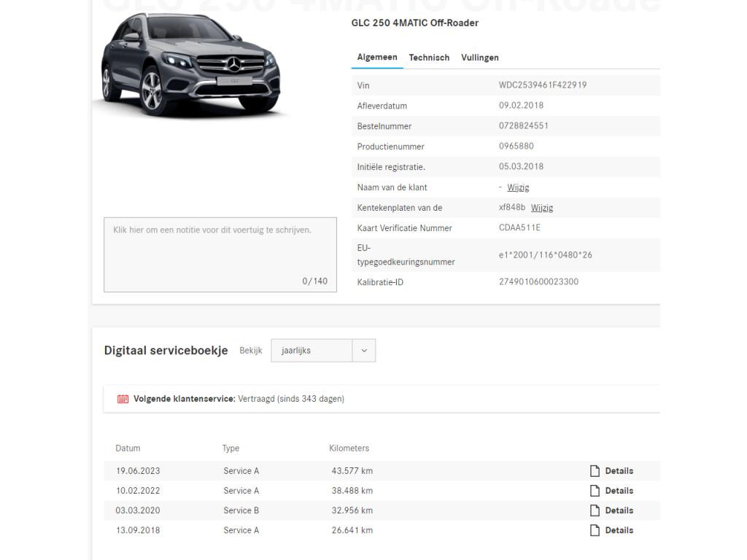Screen dimensions: 747x560
Task: Click document icon for 13.09.2018 service
Action: point(595,530)
